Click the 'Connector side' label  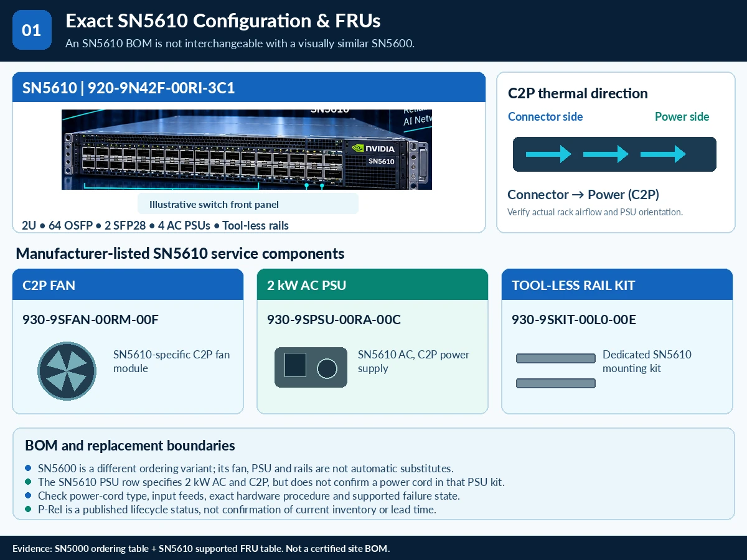pos(545,116)
